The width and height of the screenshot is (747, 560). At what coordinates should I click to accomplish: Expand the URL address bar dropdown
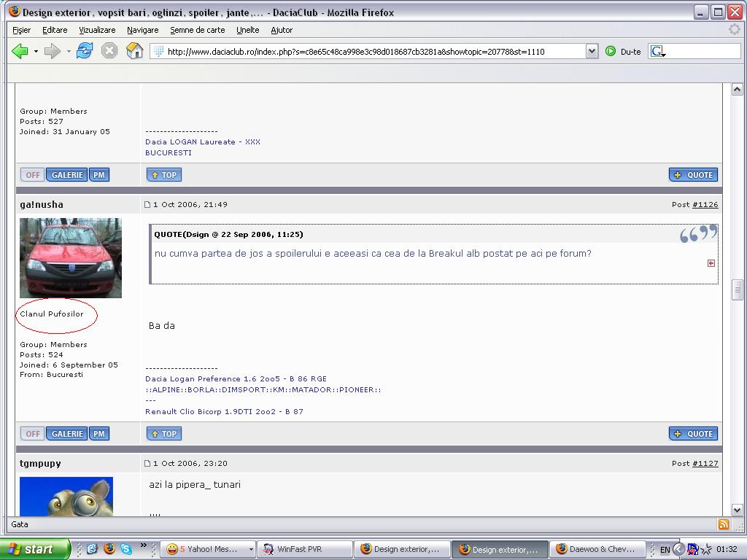pyautogui.click(x=592, y=51)
